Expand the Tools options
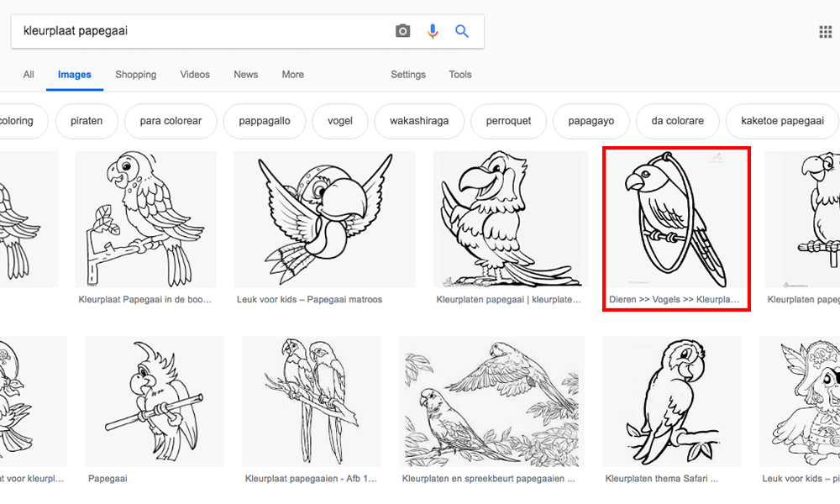 tap(460, 75)
